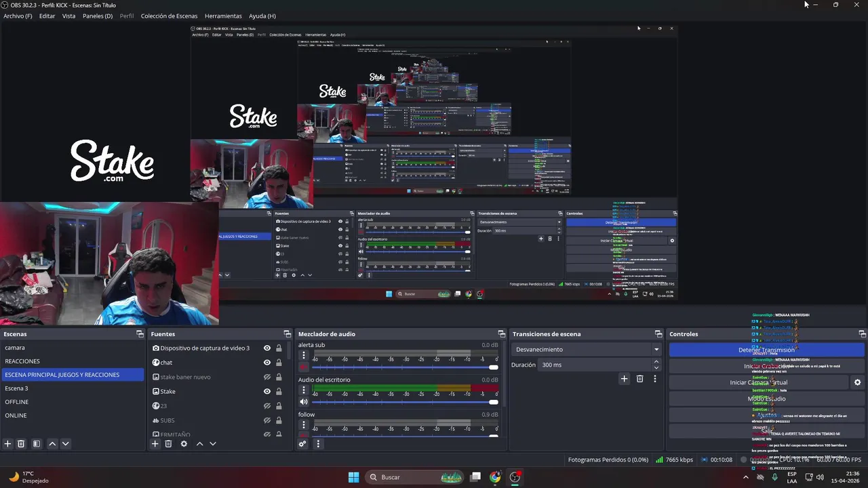This screenshot has width=868, height=488.
Task: Move selected source down in Fuentes
Action: click(x=212, y=444)
